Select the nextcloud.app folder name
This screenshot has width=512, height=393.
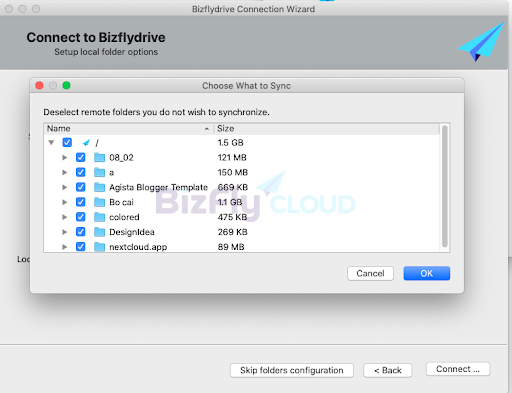pyautogui.click(x=138, y=247)
